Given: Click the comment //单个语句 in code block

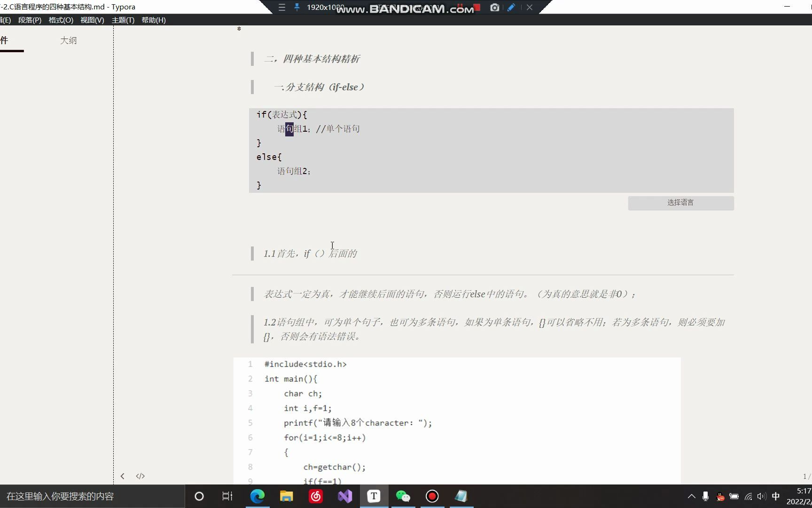Looking at the screenshot, I should point(338,129).
